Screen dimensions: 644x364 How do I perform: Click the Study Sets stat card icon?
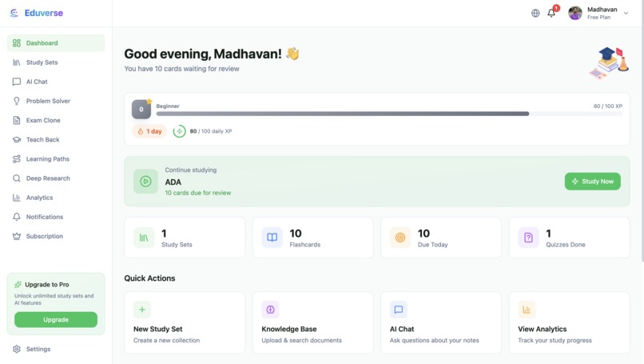[144, 238]
